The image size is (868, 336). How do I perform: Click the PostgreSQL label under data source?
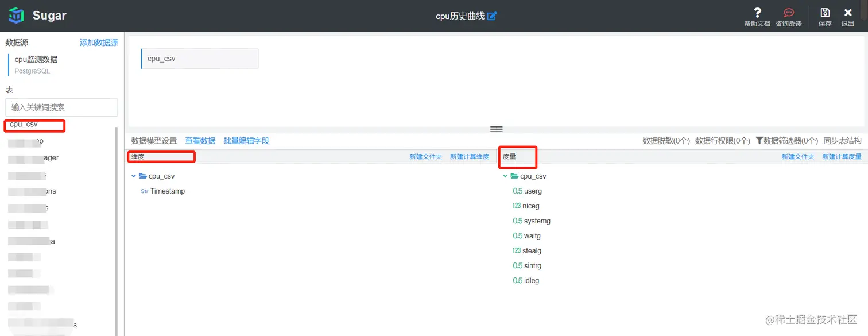(32, 71)
